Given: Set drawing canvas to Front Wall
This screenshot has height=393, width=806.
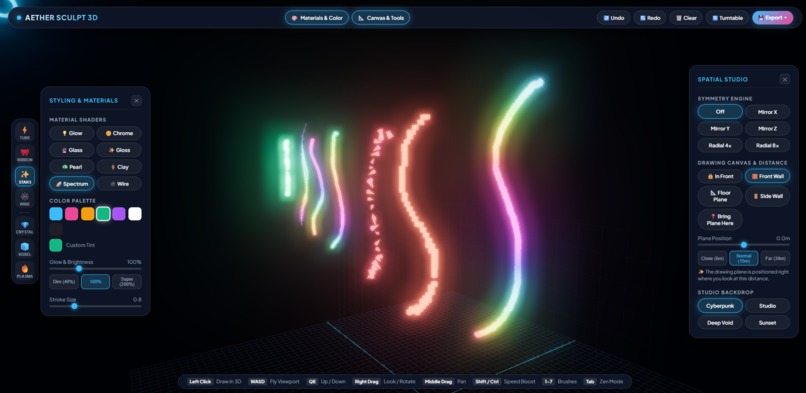Looking at the screenshot, I should [x=767, y=176].
